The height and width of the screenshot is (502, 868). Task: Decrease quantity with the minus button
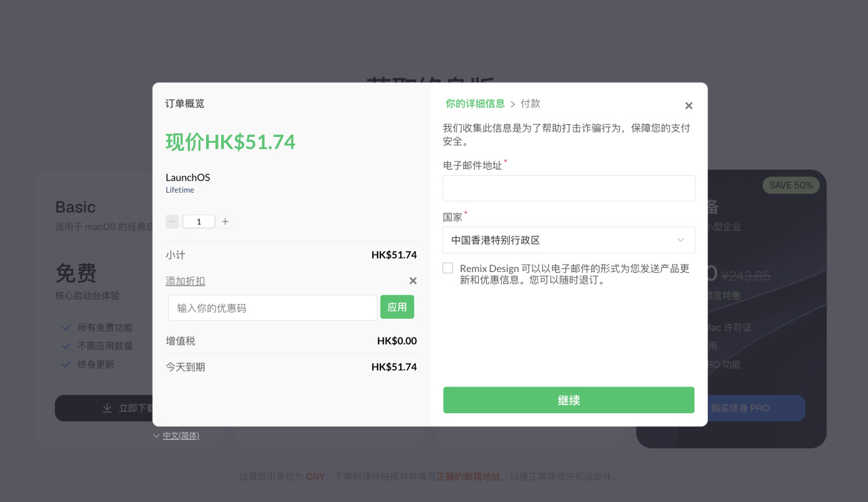(x=172, y=222)
